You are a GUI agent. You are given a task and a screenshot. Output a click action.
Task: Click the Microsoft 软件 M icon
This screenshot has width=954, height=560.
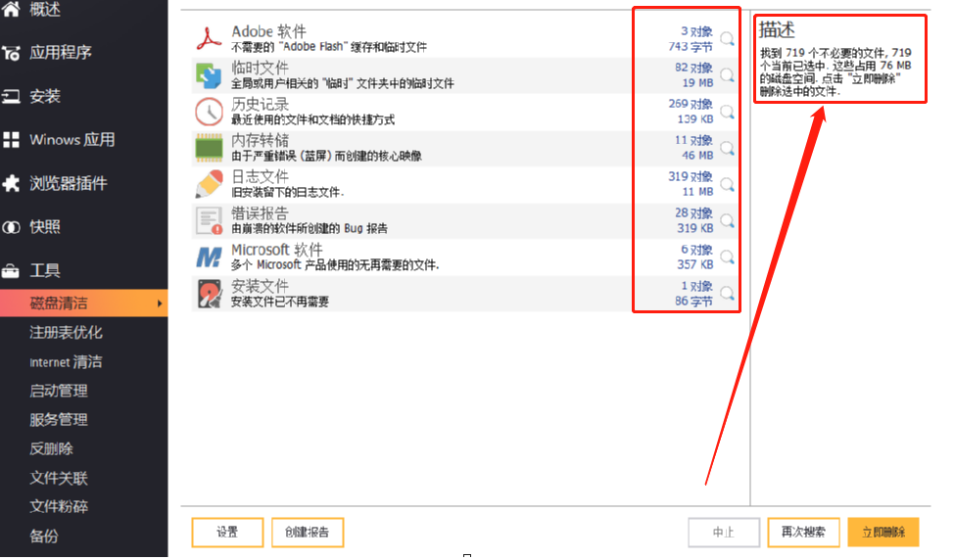click(209, 257)
